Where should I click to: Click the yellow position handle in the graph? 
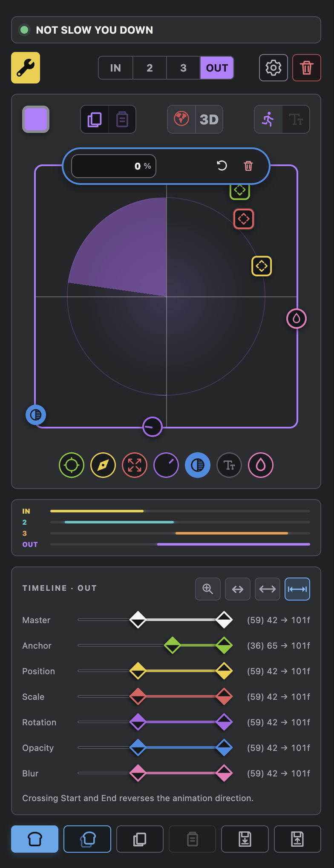coord(262,266)
